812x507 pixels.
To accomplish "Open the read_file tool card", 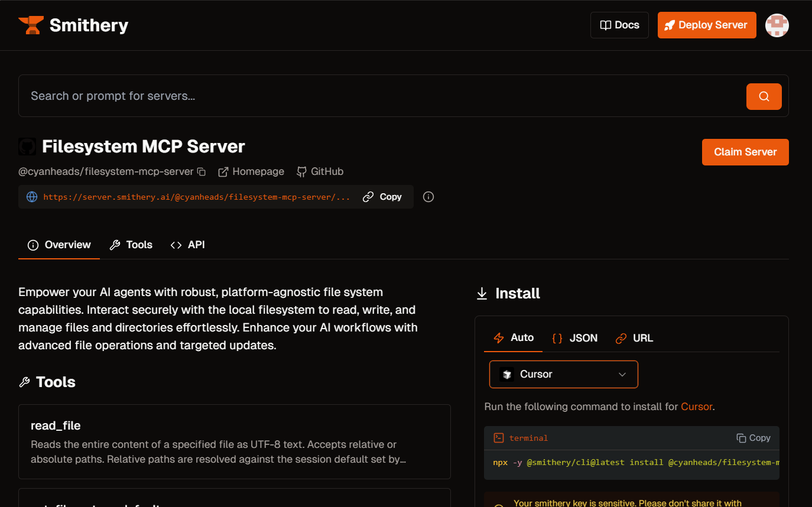I will (235, 441).
